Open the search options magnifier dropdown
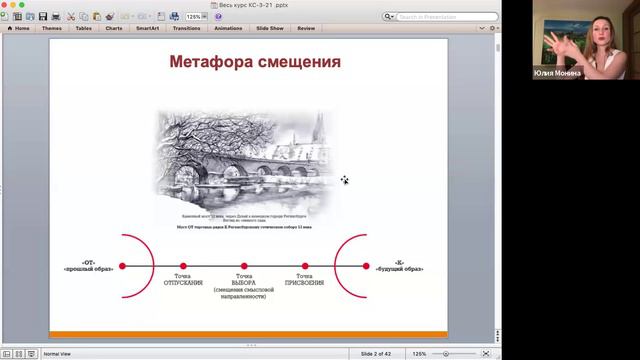Viewport: 640px width, 360px height. [389, 17]
